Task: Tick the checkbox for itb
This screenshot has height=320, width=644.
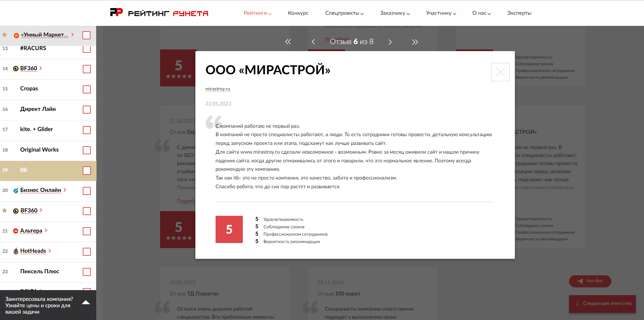Action: tap(87, 171)
